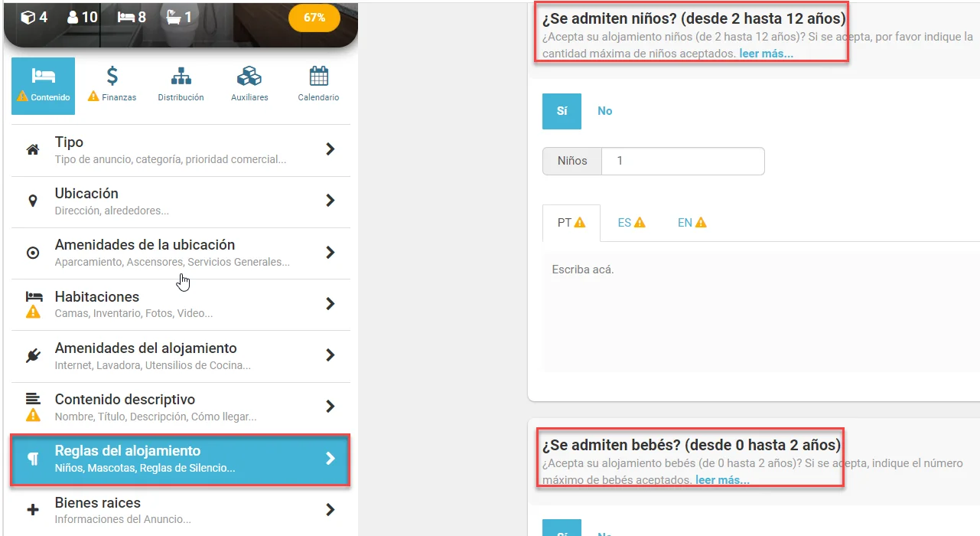Screen dimensions: 980x536
Task: Click the '¿Se admiten niños?' heading
Action: 694,18
